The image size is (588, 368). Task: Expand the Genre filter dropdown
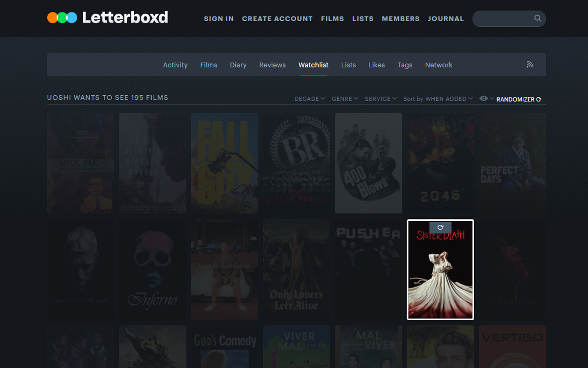pyautogui.click(x=345, y=99)
